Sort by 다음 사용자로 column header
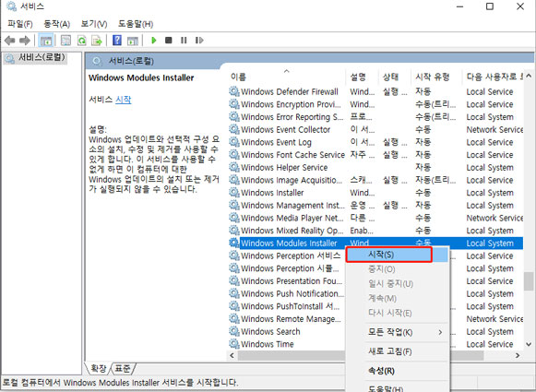The width and height of the screenshot is (536, 392). point(493,77)
